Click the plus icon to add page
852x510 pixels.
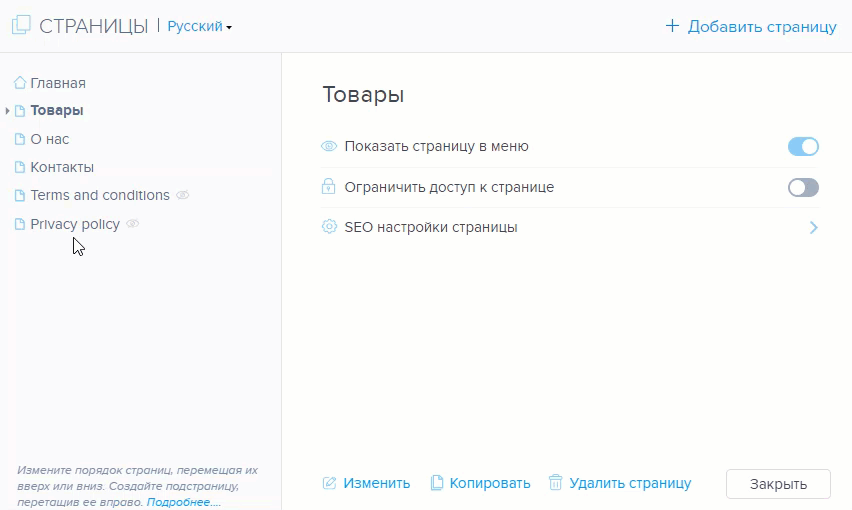coord(672,26)
